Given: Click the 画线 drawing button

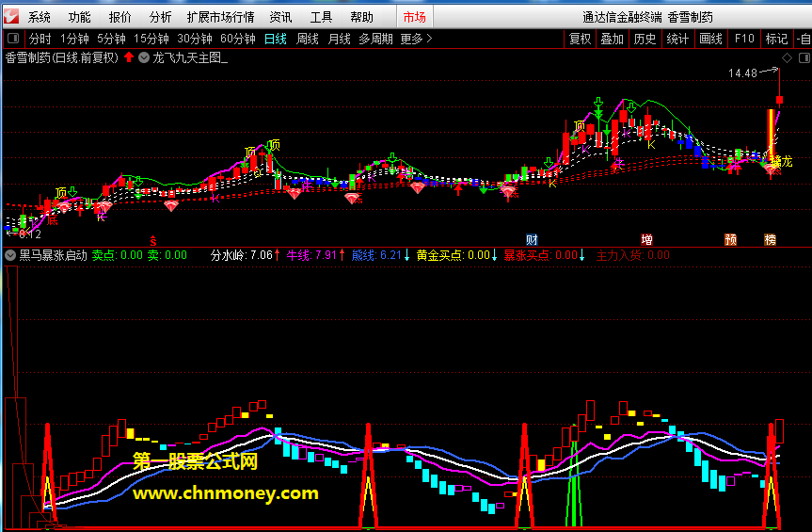Looking at the screenshot, I should tap(710, 39).
